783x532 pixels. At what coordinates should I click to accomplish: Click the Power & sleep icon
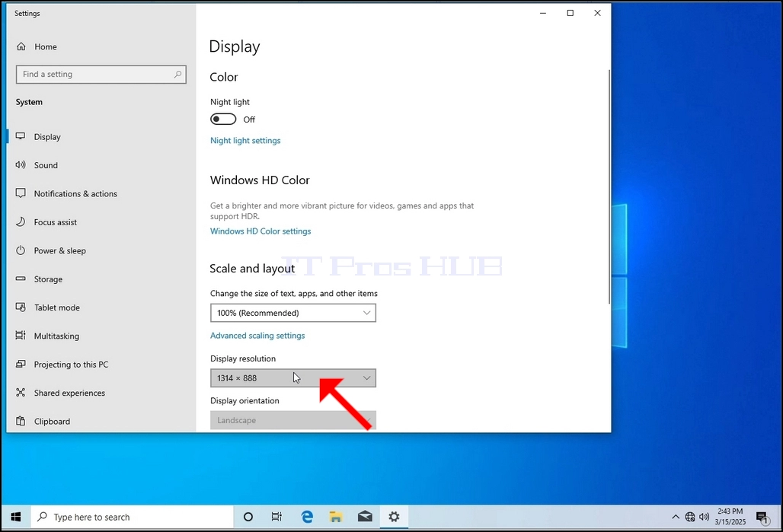pos(21,250)
